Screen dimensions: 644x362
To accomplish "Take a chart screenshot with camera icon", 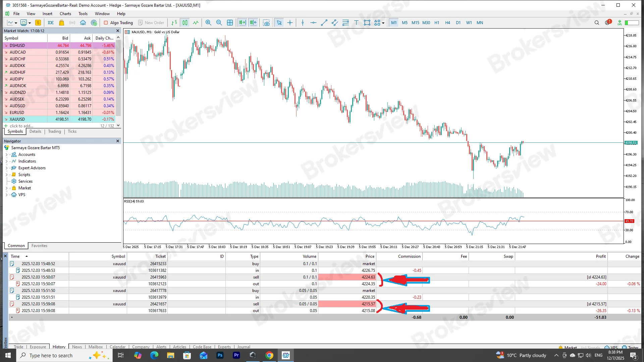I will tap(266, 23).
